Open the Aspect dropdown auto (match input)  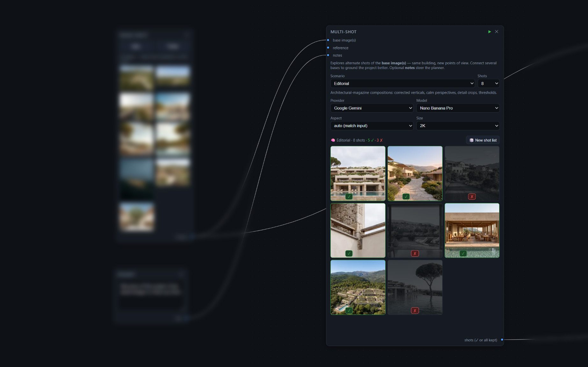[372, 126]
